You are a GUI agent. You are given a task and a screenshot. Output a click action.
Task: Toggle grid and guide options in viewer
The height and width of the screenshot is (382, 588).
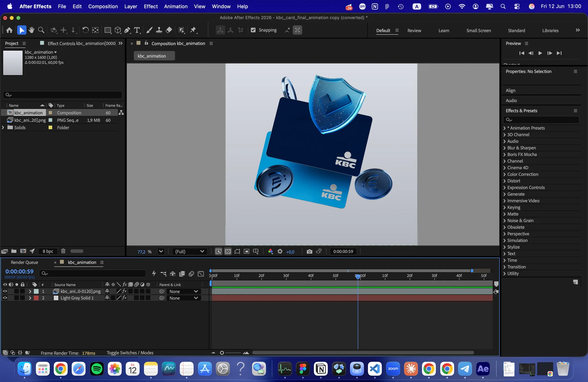256,251
